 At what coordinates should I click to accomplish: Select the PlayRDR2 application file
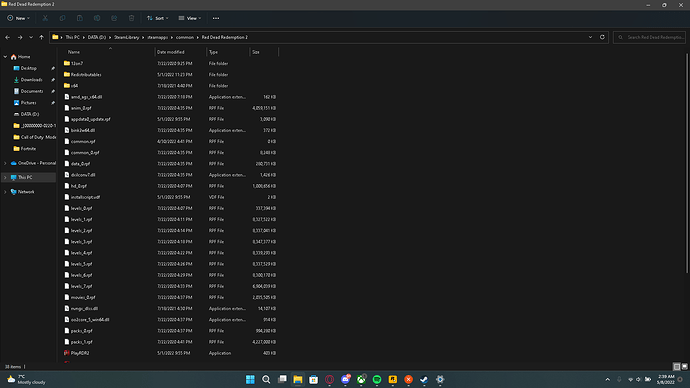(80, 353)
